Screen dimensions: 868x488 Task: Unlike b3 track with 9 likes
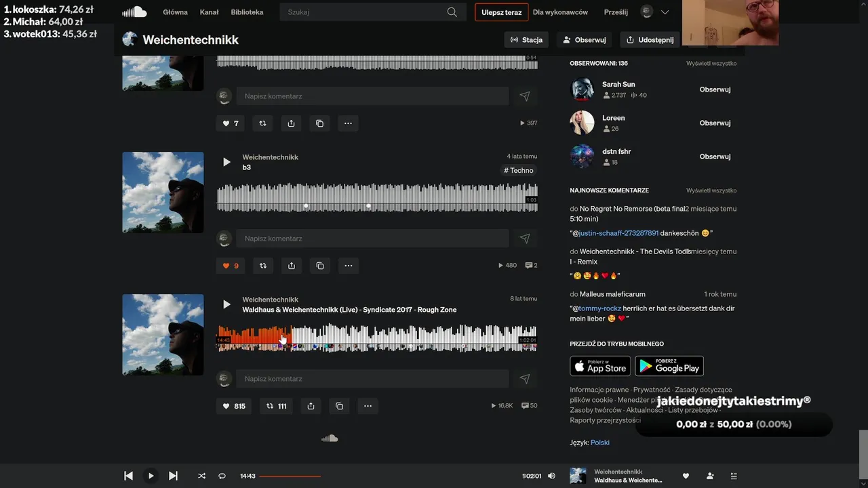231,266
